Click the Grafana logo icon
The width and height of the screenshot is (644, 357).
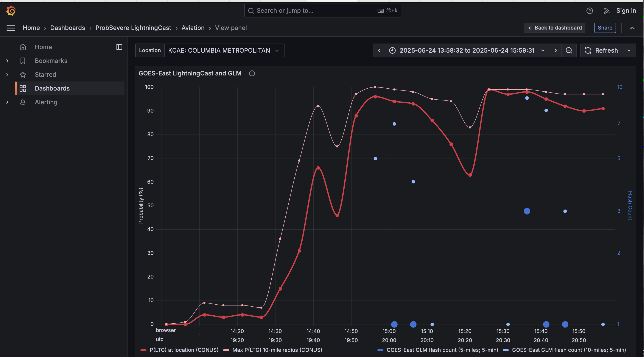coord(11,11)
